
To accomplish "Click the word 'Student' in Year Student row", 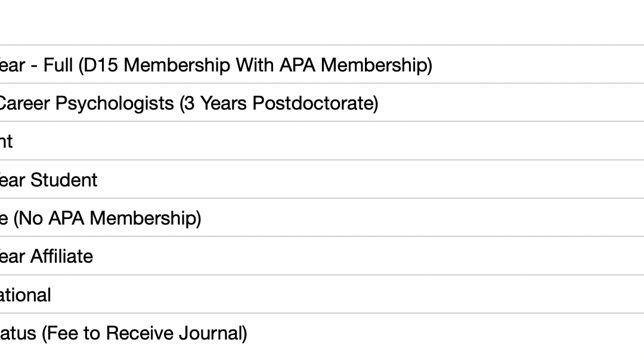I will pyautogui.click(x=64, y=180).
